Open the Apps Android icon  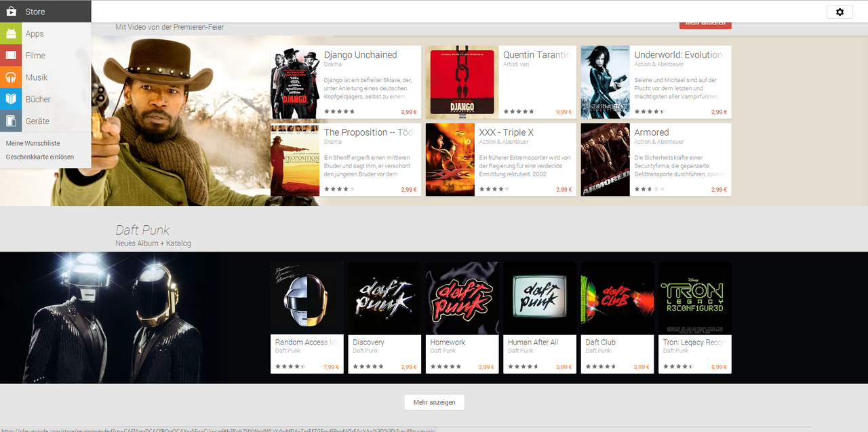coord(11,33)
